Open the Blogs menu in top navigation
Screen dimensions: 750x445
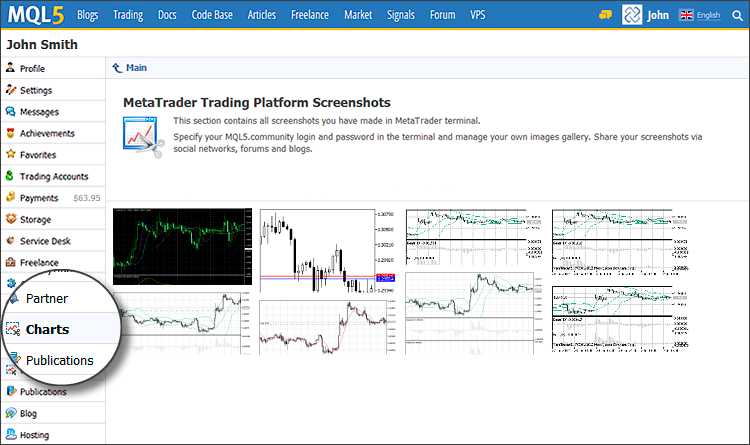pos(88,15)
